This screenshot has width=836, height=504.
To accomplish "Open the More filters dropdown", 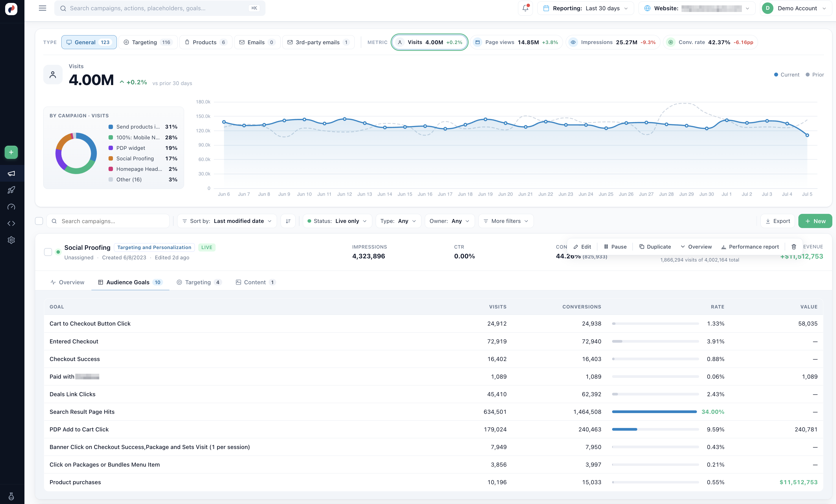I will [x=506, y=221].
